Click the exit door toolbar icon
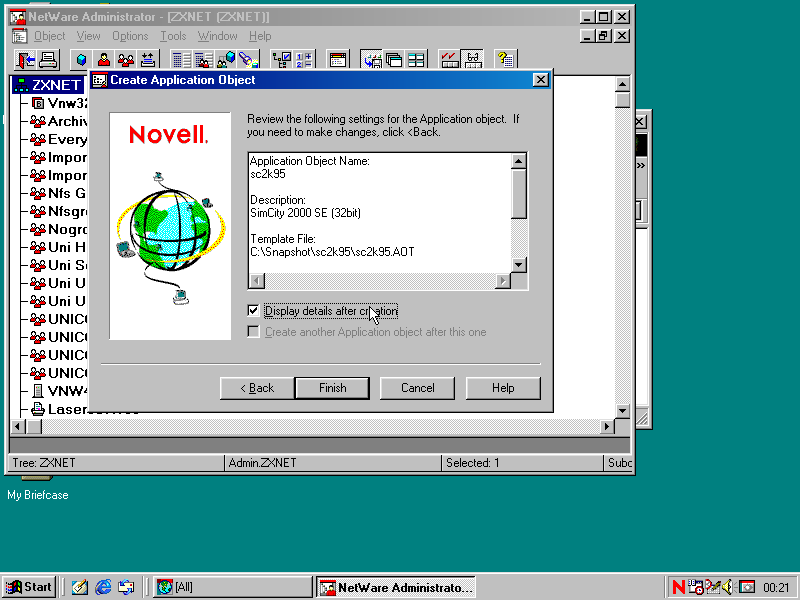Viewport: 800px width, 600px height. click(25, 60)
